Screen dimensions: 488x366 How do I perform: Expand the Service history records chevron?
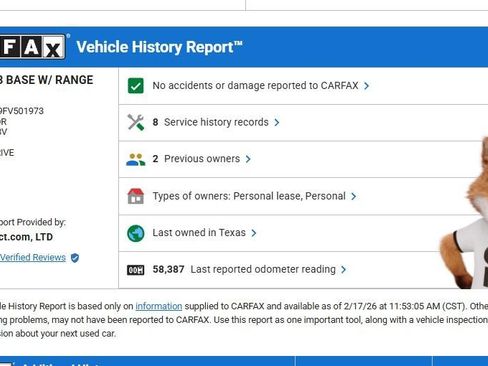point(277,123)
